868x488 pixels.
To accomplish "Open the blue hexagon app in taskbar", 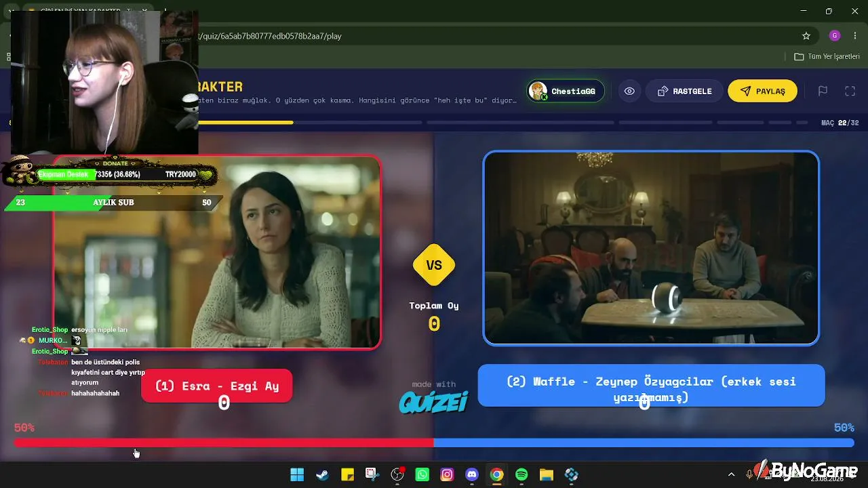I will [x=572, y=474].
